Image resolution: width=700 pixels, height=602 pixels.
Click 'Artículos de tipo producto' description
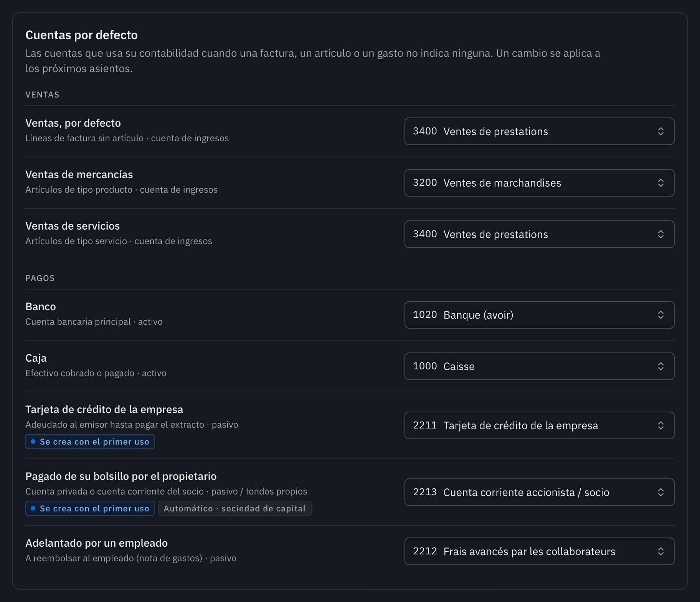(79, 190)
